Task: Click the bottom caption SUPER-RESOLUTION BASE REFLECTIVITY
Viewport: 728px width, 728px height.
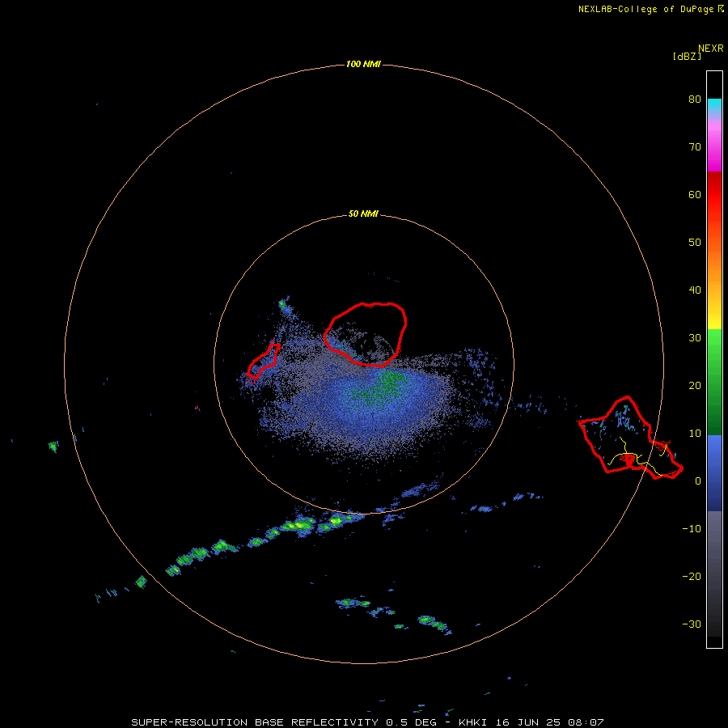Action: 255,722
